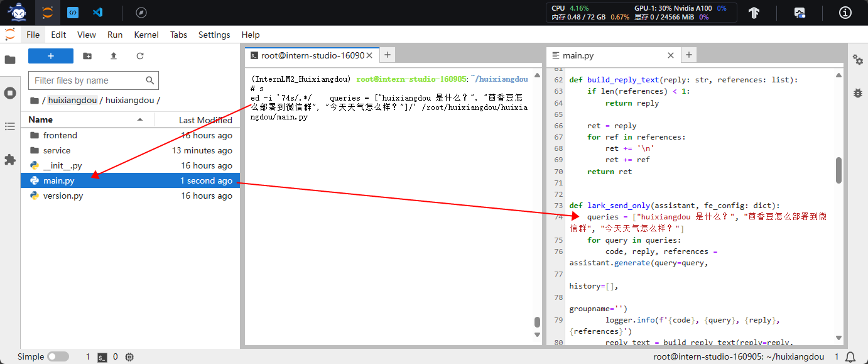Click the terminal count icon in status bar
Screen dimensions: 868x364
click(x=102, y=357)
